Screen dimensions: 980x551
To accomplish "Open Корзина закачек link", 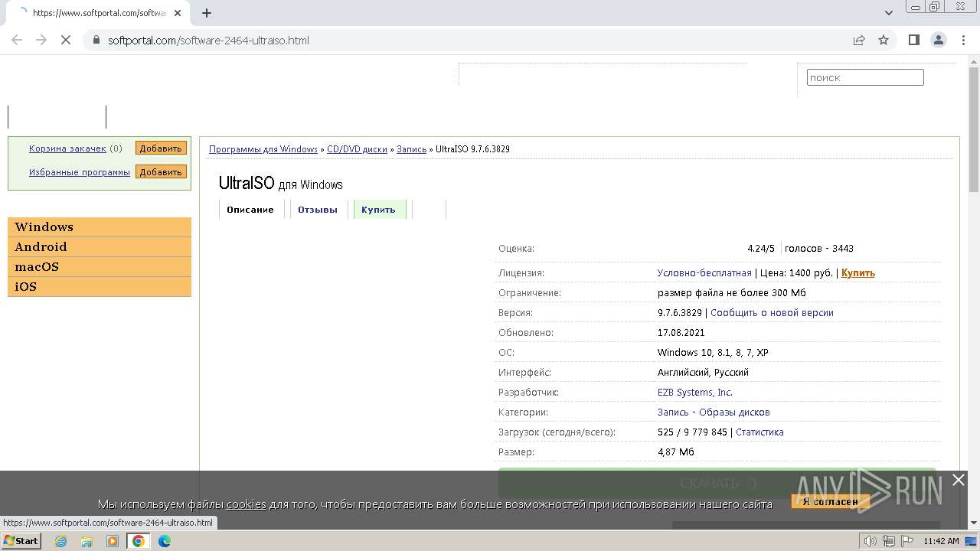I will tap(67, 148).
